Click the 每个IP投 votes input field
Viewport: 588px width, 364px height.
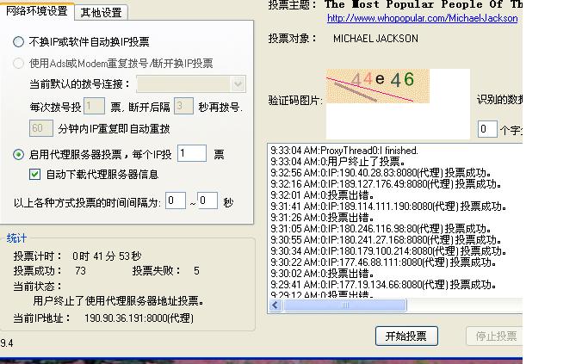tap(192, 154)
